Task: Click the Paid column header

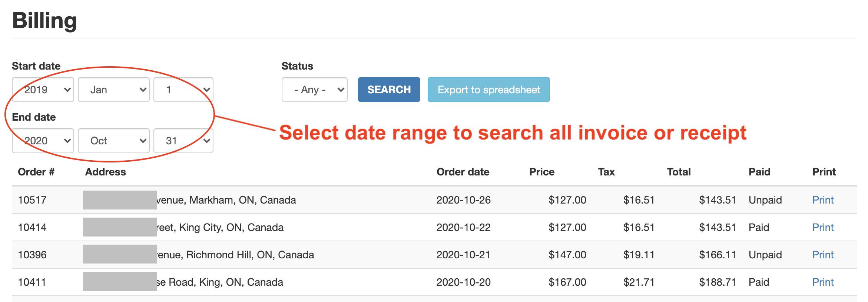Action: click(x=759, y=172)
